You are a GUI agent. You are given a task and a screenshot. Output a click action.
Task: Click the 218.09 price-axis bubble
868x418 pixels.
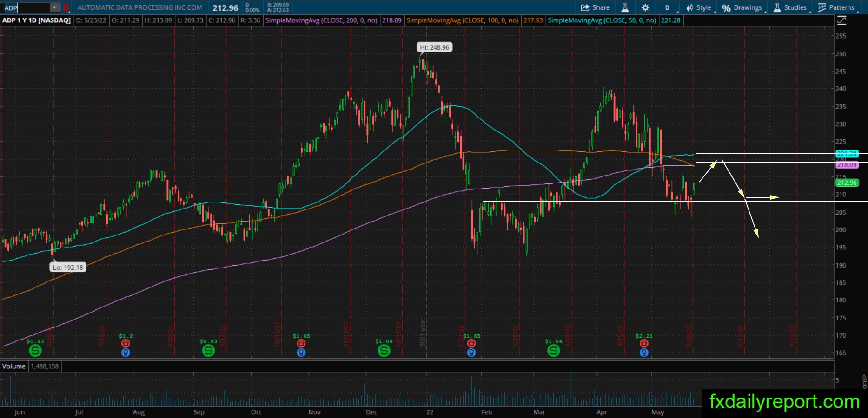[x=847, y=165]
